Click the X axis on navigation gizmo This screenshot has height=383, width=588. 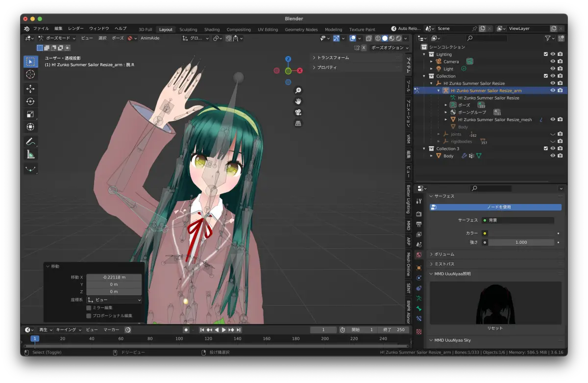[300, 71]
